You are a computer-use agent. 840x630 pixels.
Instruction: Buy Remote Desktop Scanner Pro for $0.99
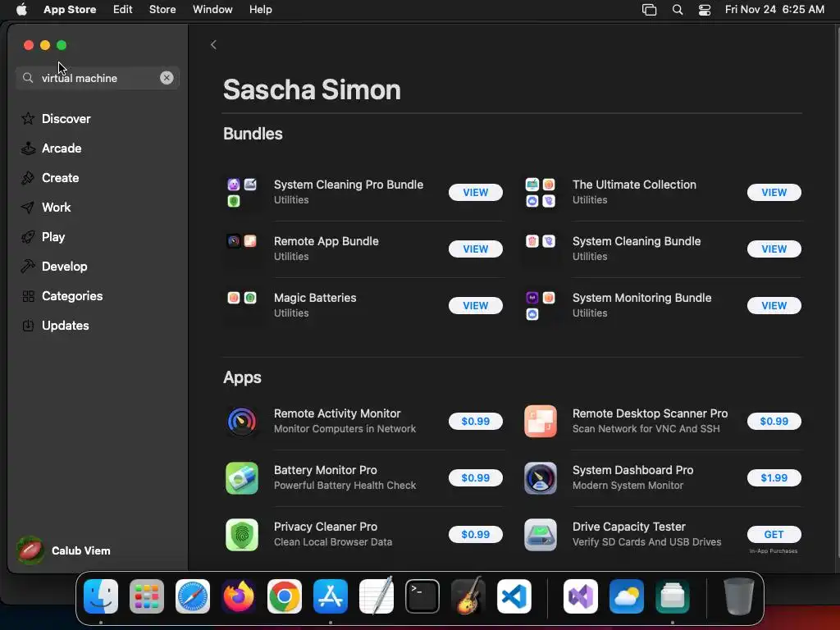(x=774, y=421)
